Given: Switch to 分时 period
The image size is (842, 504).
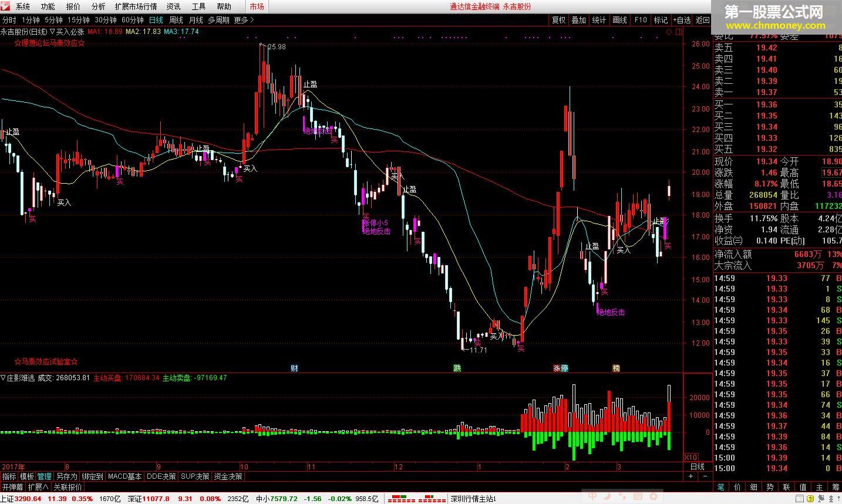Looking at the screenshot, I should (9, 19).
